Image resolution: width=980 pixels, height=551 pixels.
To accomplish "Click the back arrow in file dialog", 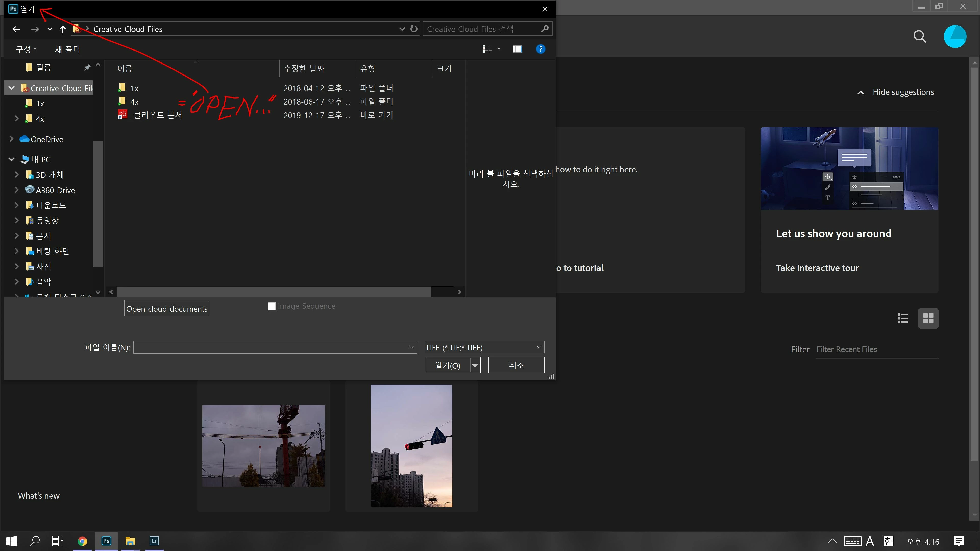I will [x=16, y=29].
